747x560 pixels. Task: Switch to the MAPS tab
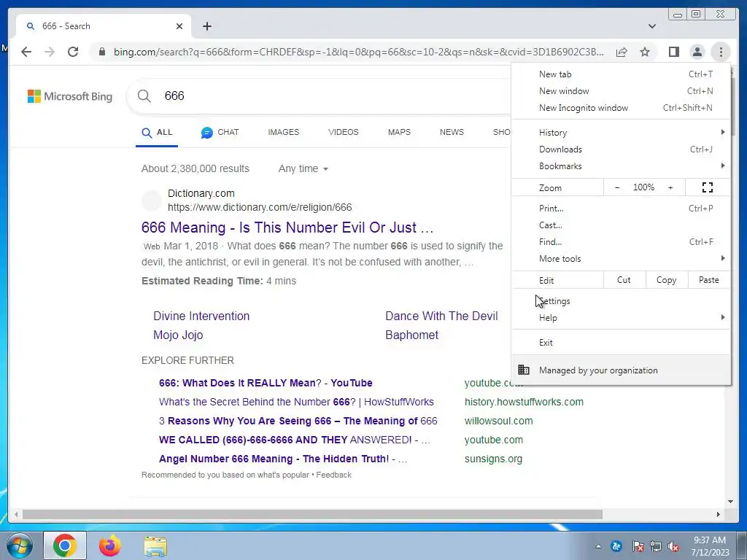[x=399, y=133]
